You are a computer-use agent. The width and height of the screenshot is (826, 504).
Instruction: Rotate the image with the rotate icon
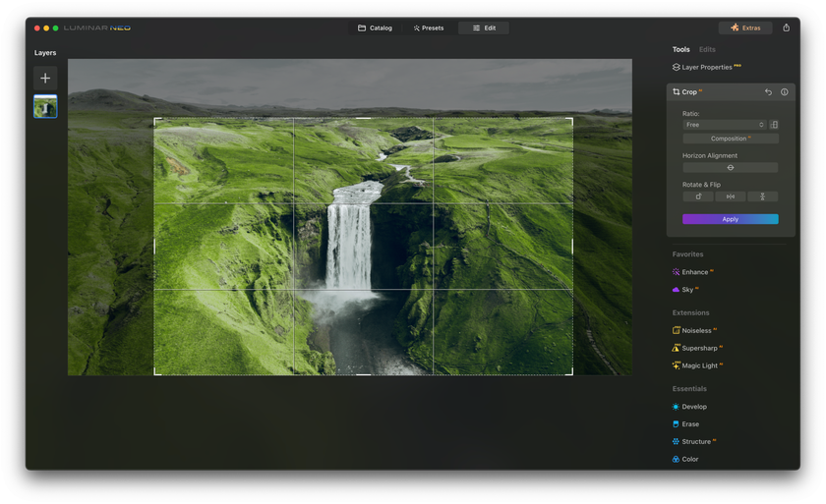(698, 196)
